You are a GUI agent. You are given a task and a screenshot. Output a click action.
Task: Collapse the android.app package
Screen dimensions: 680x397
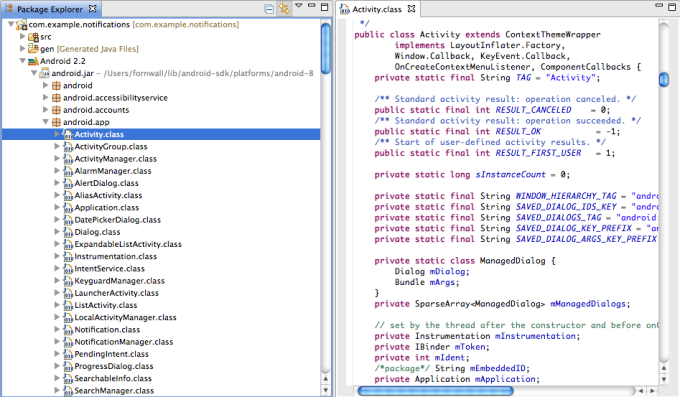pos(46,122)
